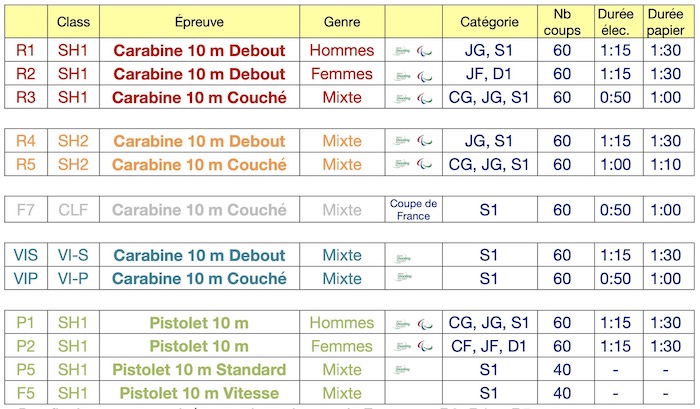Select the Durée papier column header

click(668, 21)
